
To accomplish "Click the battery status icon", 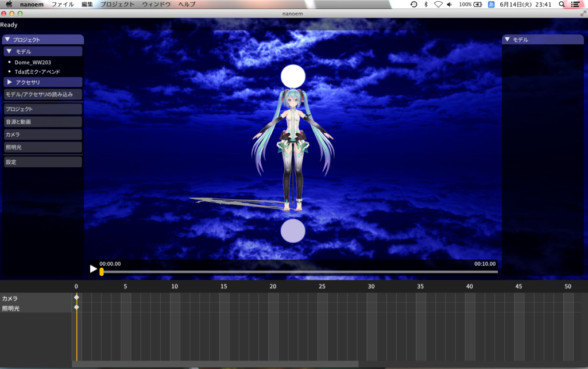I will 478,5.
